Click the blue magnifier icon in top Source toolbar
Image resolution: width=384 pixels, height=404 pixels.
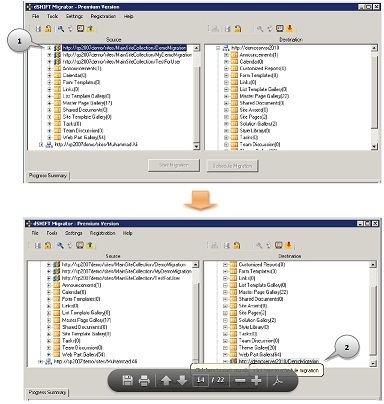click(x=61, y=29)
